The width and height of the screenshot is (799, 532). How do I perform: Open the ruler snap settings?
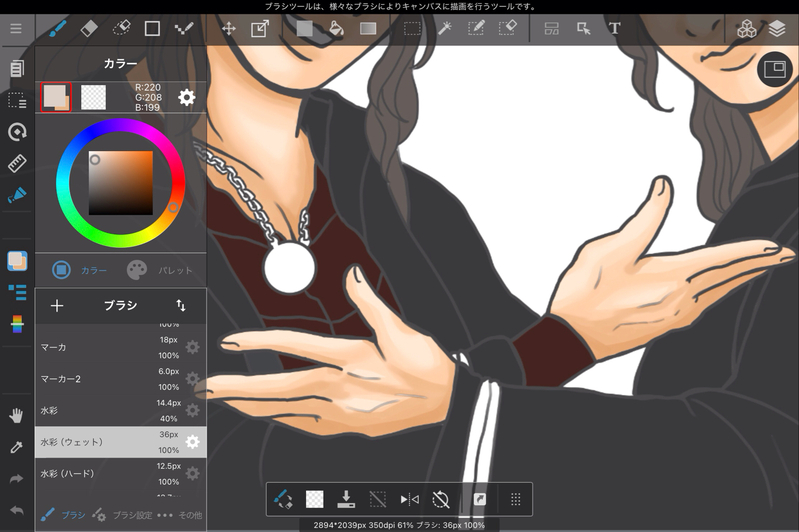[17, 164]
